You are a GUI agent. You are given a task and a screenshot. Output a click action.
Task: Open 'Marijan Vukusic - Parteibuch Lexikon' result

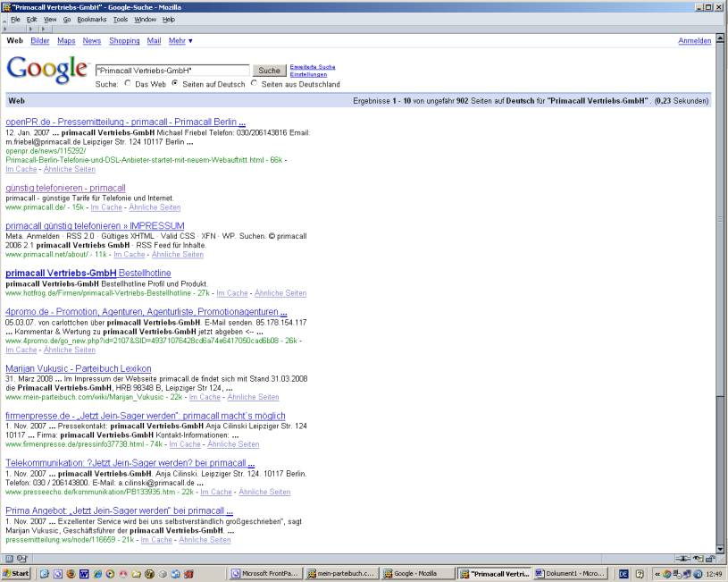coord(79,368)
